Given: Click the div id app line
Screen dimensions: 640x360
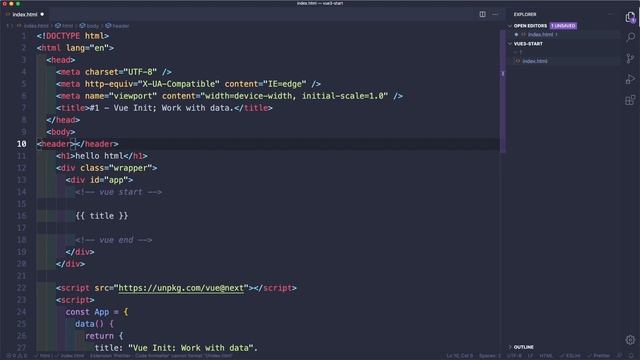Looking at the screenshot, I should (99, 180).
